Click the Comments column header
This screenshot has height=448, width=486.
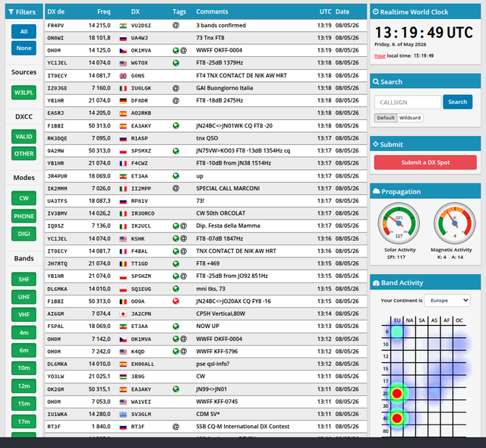pyautogui.click(x=212, y=12)
